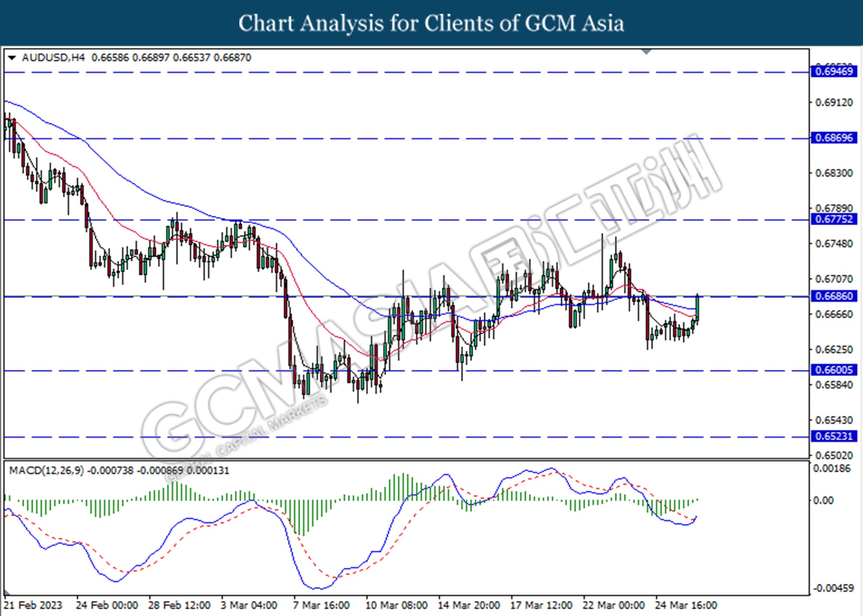Click the 0.65020 price axis value

[x=834, y=456]
